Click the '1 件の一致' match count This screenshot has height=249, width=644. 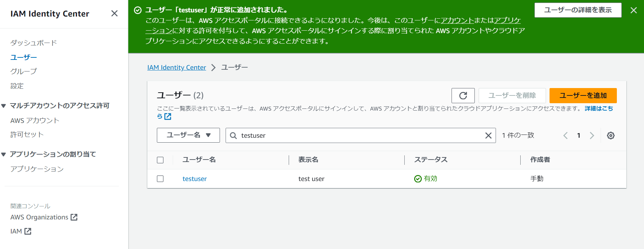pyautogui.click(x=518, y=136)
